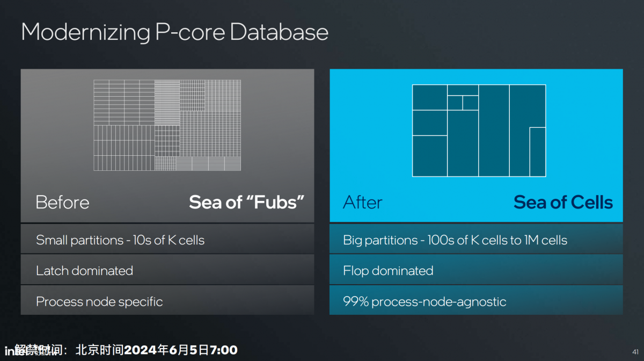Select the 'Big partitions - 100s of K cells' row
This screenshot has height=361, width=644.
pos(476,240)
